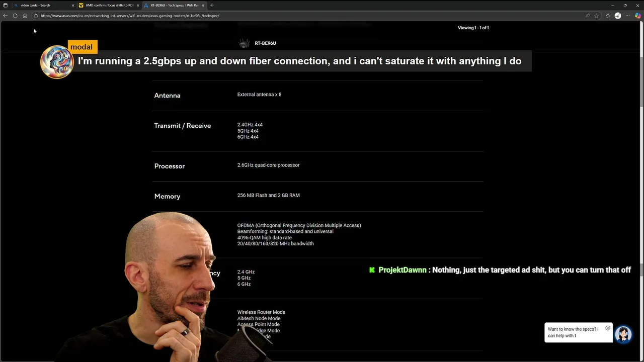
Task: Click the 'Transmit / Receive' label
Action: click(182, 126)
